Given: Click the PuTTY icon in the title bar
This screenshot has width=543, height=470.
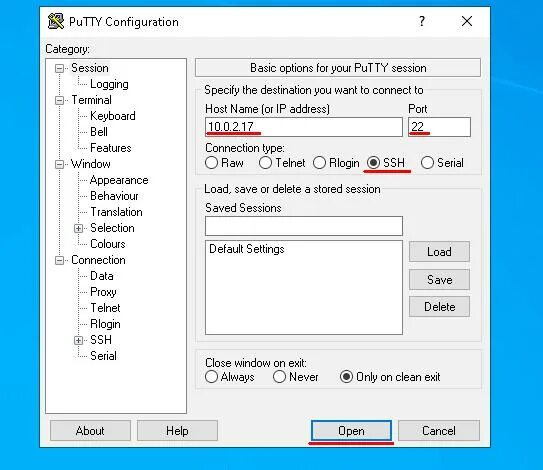Looking at the screenshot, I should [56, 21].
